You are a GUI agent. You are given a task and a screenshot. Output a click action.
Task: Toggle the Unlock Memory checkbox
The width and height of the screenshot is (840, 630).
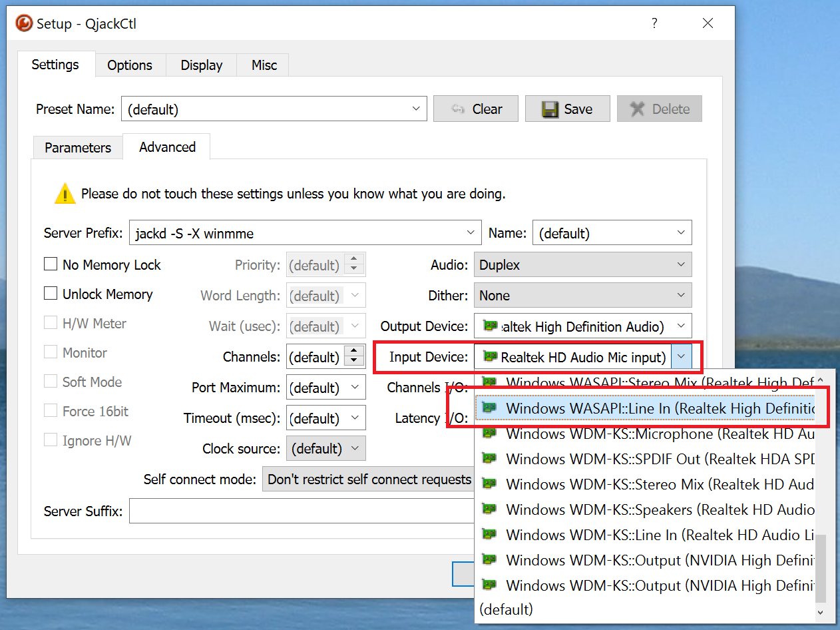(51, 294)
